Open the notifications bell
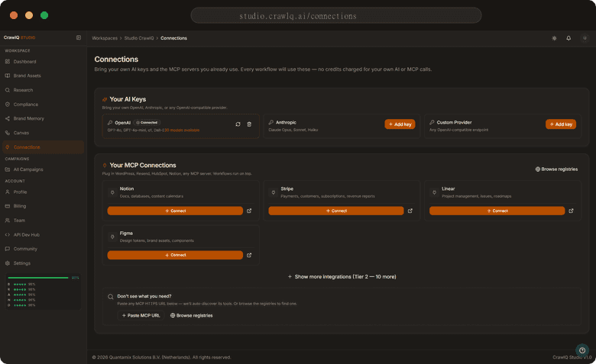 coord(568,38)
